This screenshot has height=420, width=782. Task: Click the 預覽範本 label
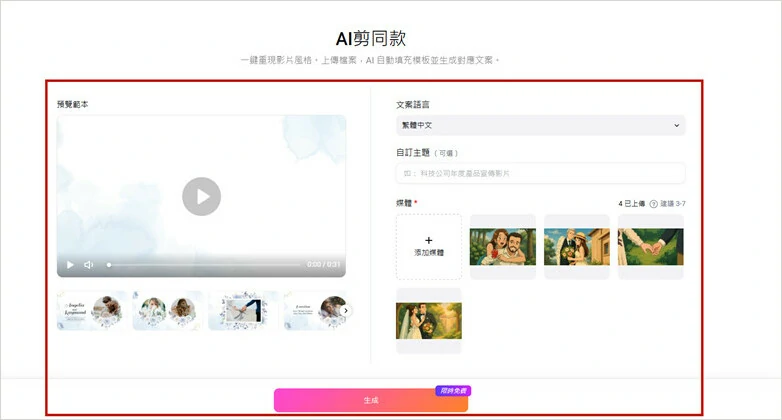coord(72,104)
